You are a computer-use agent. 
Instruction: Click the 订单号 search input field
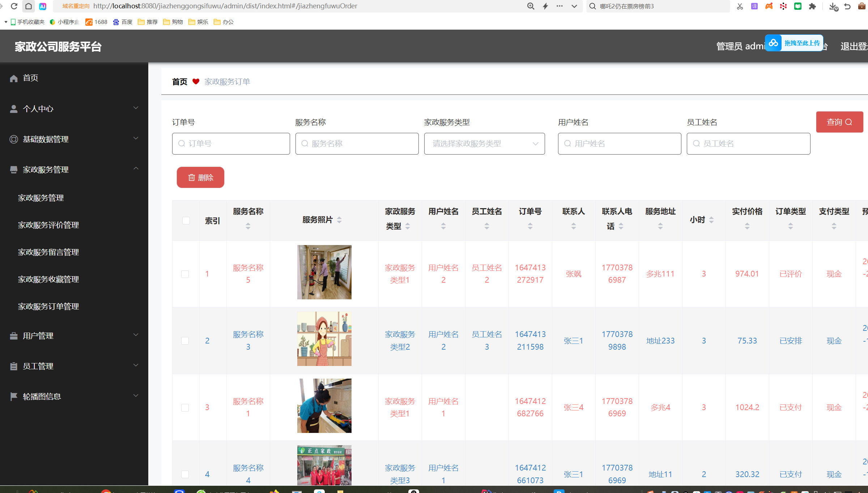click(231, 144)
